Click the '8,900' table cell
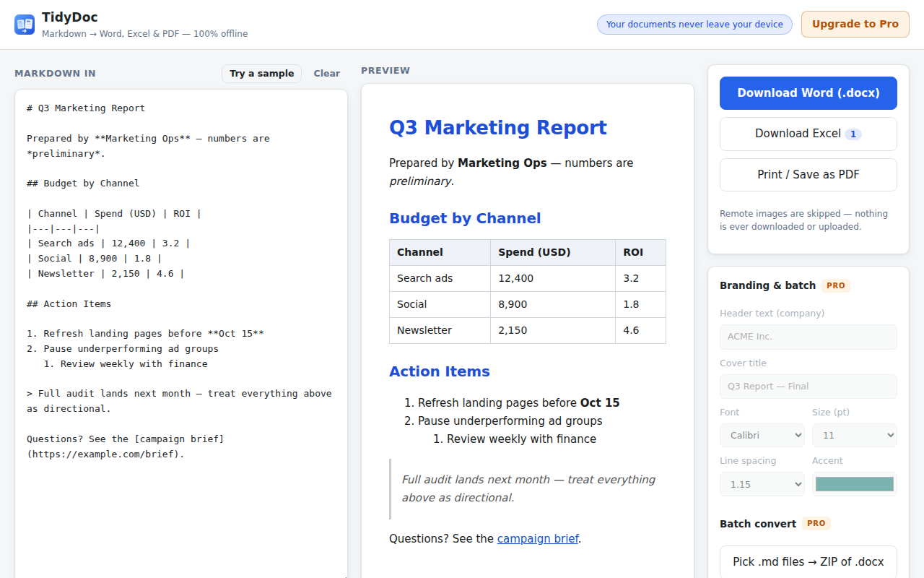The image size is (924, 578). click(553, 305)
